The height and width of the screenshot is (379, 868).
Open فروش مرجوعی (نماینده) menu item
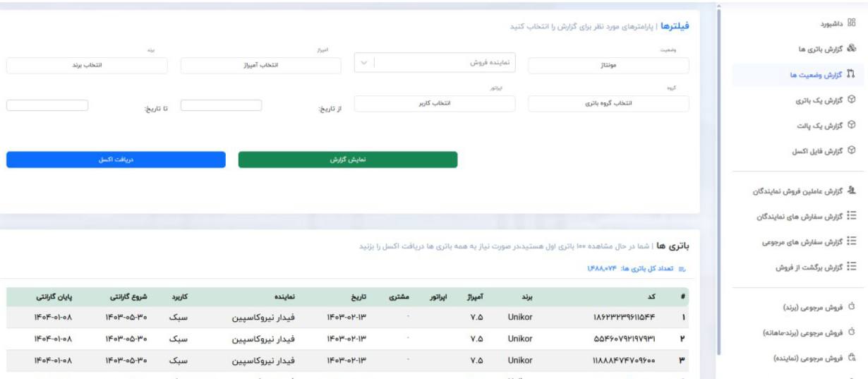point(814,358)
